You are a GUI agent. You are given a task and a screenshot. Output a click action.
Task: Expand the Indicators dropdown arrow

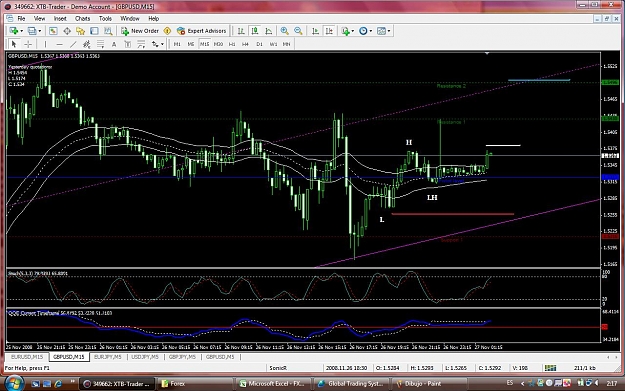pos(352,31)
